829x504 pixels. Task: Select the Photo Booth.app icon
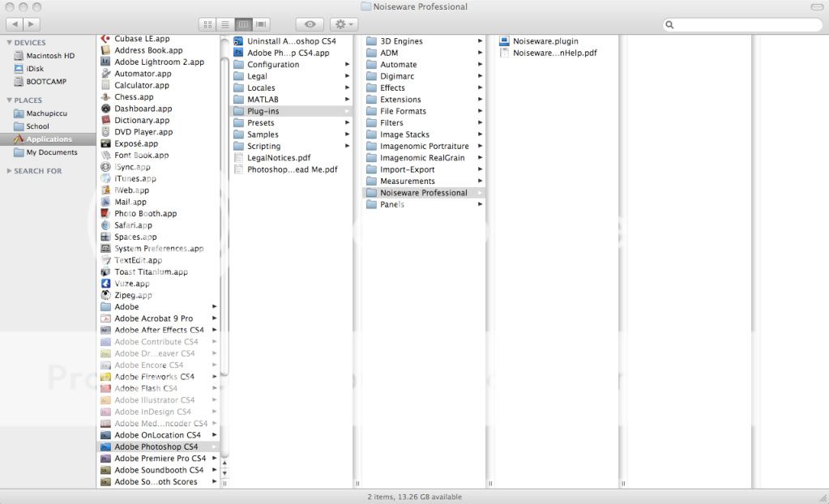tap(105, 213)
